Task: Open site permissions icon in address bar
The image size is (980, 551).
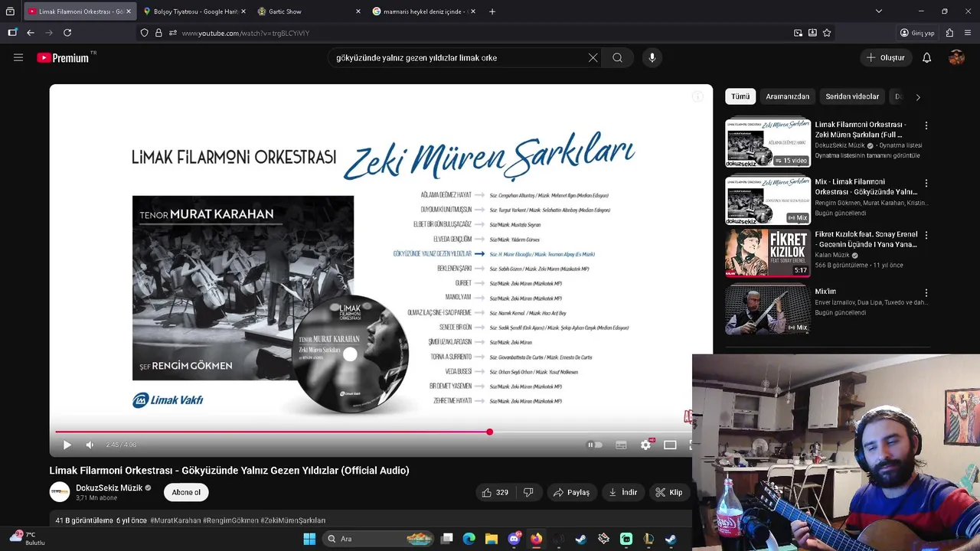Action: click(x=173, y=33)
